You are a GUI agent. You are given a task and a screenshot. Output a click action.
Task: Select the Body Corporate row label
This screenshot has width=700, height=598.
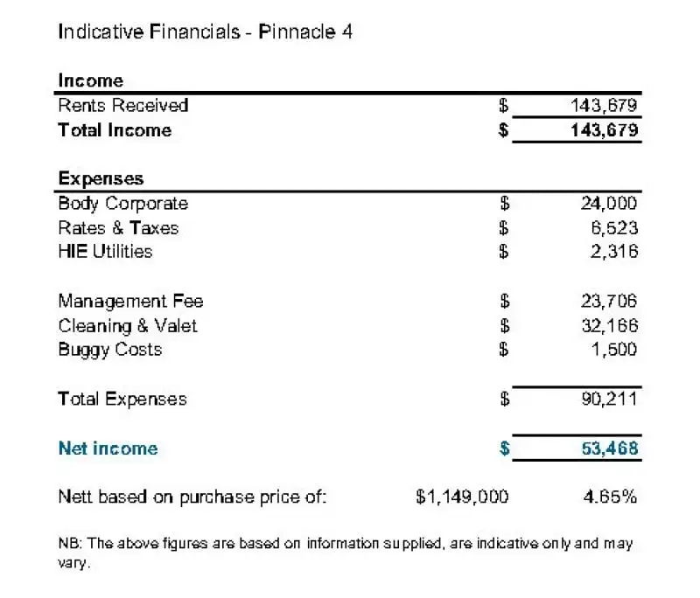click(123, 204)
